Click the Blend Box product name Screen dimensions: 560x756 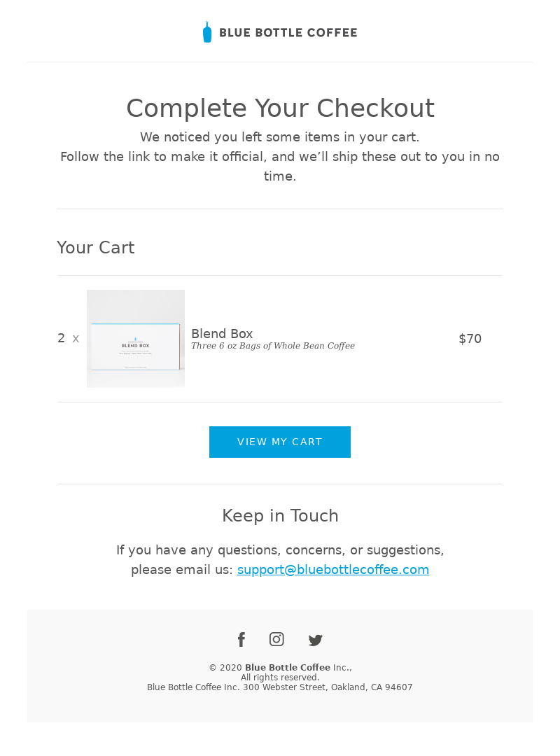pos(222,334)
